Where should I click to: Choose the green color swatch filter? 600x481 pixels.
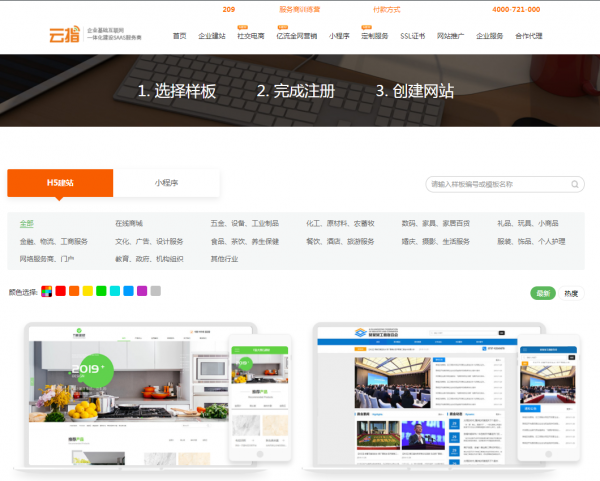pyautogui.click(x=101, y=291)
